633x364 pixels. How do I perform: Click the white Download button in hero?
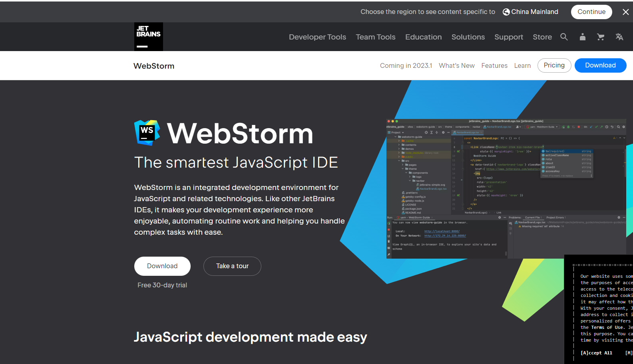[x=162, y=266]
